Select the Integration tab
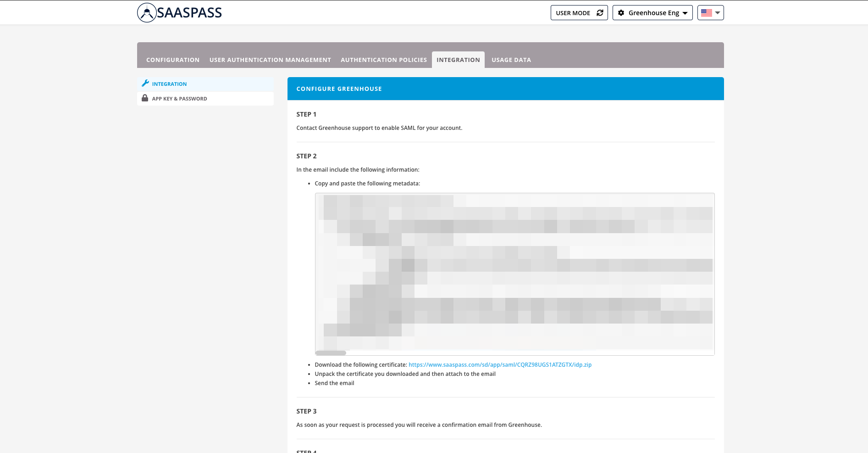This screenshot has width=868, height=453. point(458,60)
